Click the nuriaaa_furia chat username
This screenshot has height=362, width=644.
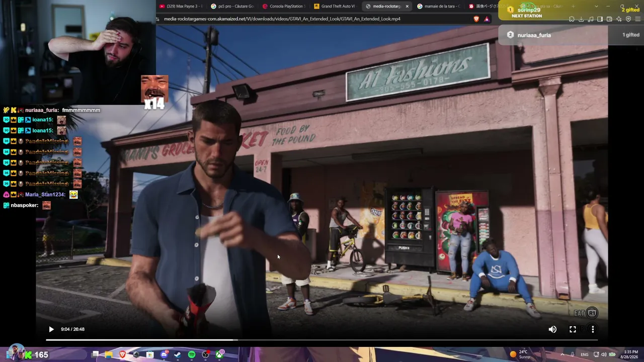click(42, 110)
